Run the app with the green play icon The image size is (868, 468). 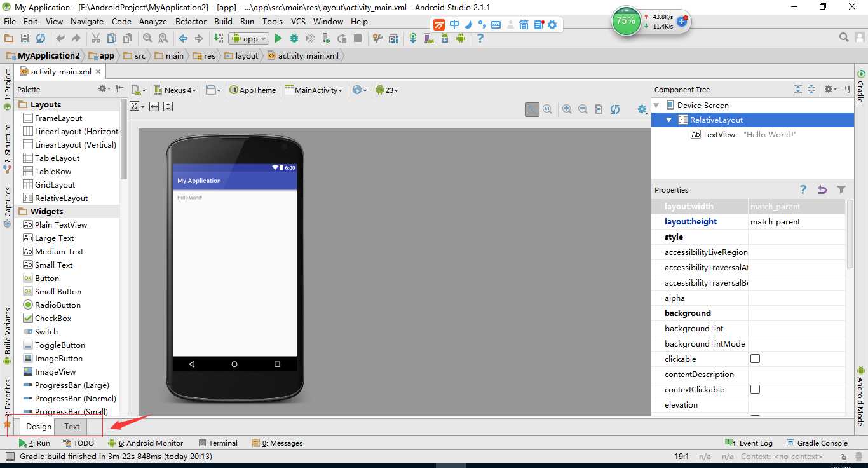tap(278, 39)
